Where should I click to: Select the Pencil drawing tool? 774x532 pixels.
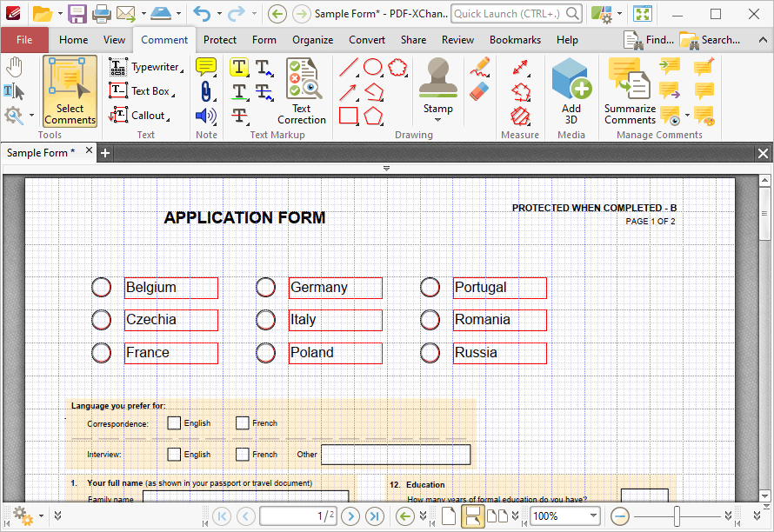[x=479, y=67]
